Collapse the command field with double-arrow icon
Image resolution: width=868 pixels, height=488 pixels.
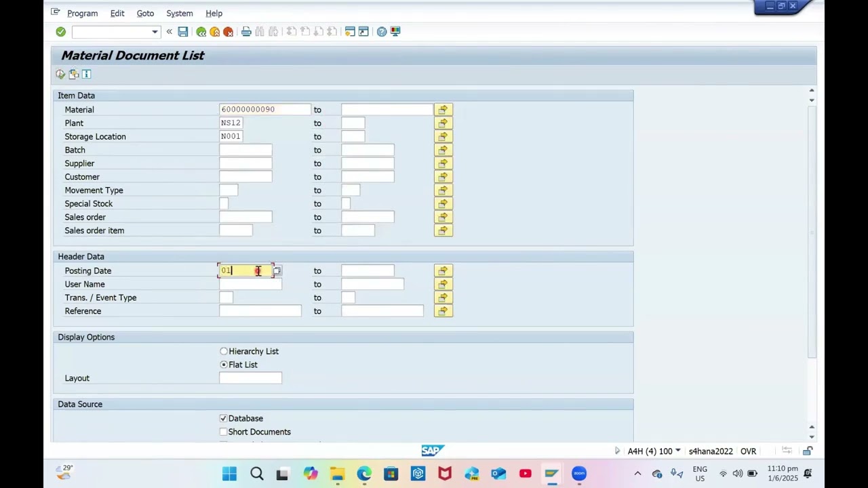point(170,32)
